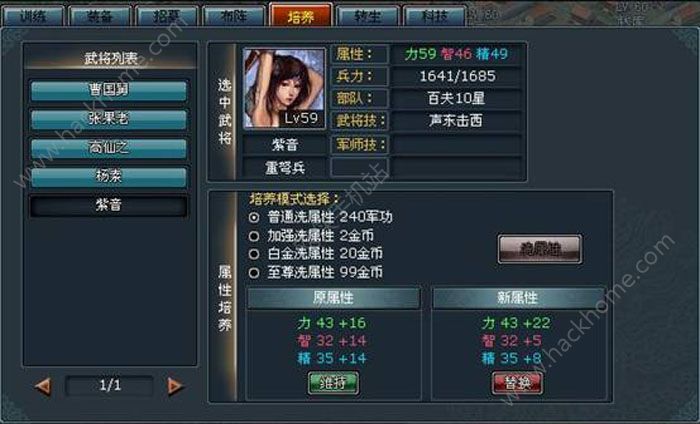
Task: Open the 招募 tab
Action: tap(167, 16)
